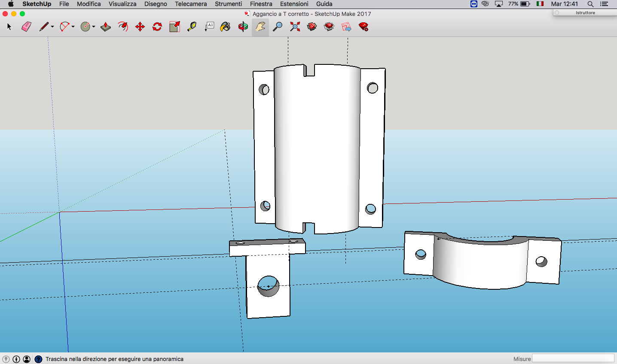Viewport: 617px width, 364px height.
Task: Open the Modifica menu
Action: [x=89, y=4]
